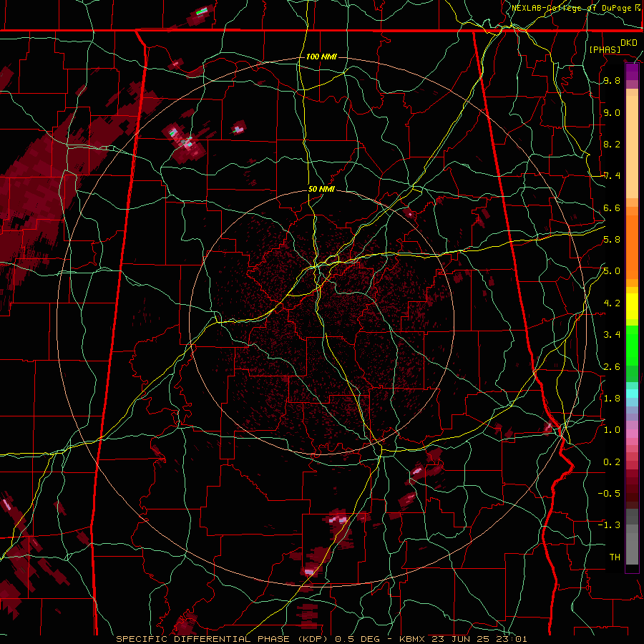This screenshot has height=644, width=644.
Task: Select the 9.0 value on the scale
Action: (x=612, y=112)
